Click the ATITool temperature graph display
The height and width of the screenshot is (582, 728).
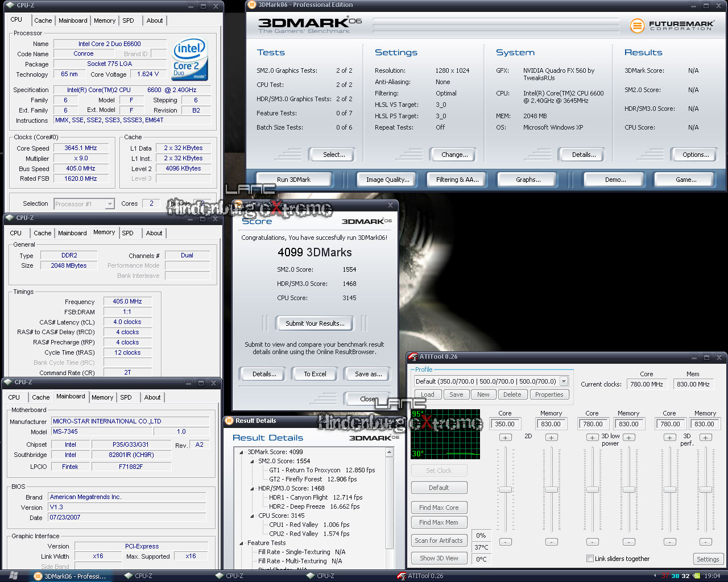click(x=445, y=434)
